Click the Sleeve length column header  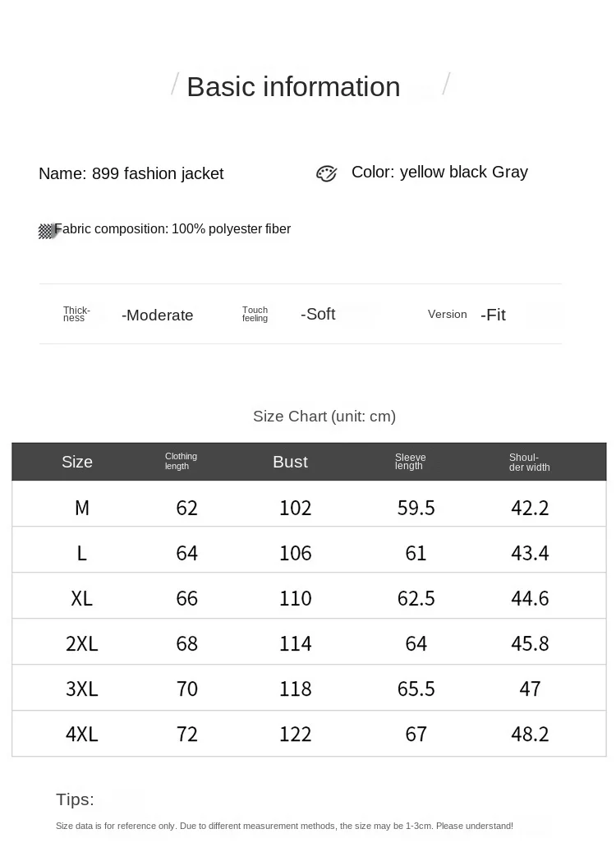pyautogui.click(x=410, y=462)
